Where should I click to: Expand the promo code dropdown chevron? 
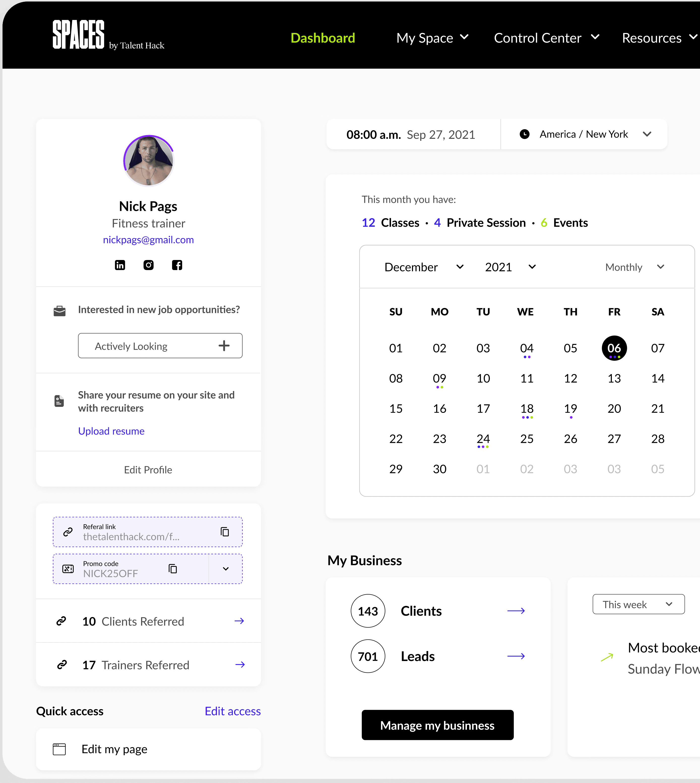(226, 569)
